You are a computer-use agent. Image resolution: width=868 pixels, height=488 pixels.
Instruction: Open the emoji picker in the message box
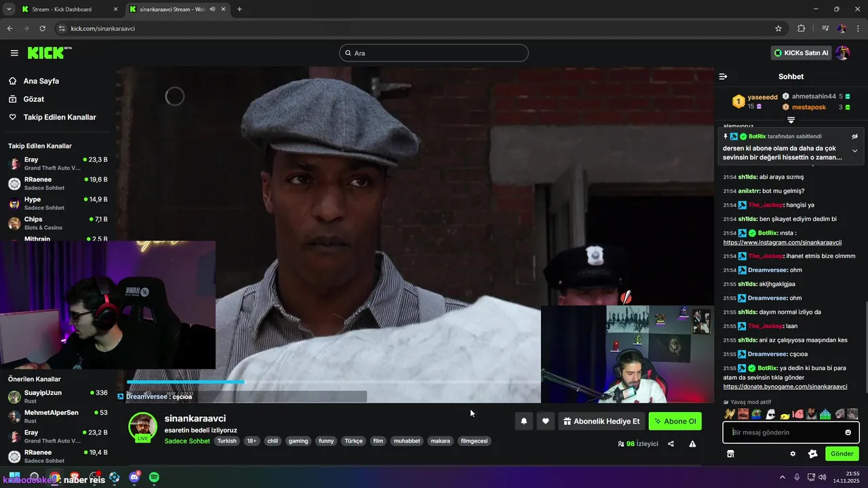click(848, 432)
